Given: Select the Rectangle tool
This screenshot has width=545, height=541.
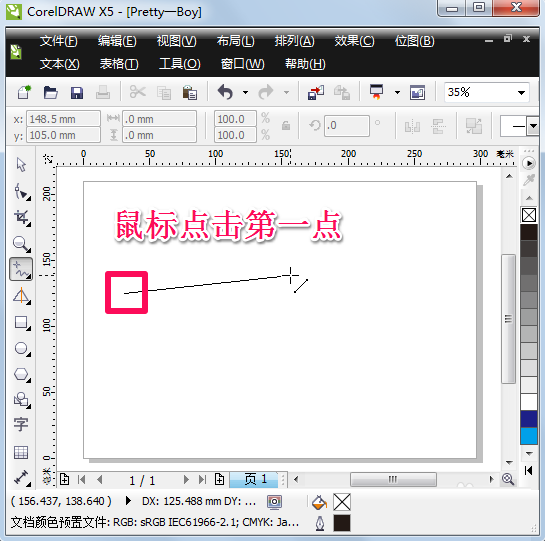Looking at the screenshot, I should (x=22, y=323).
